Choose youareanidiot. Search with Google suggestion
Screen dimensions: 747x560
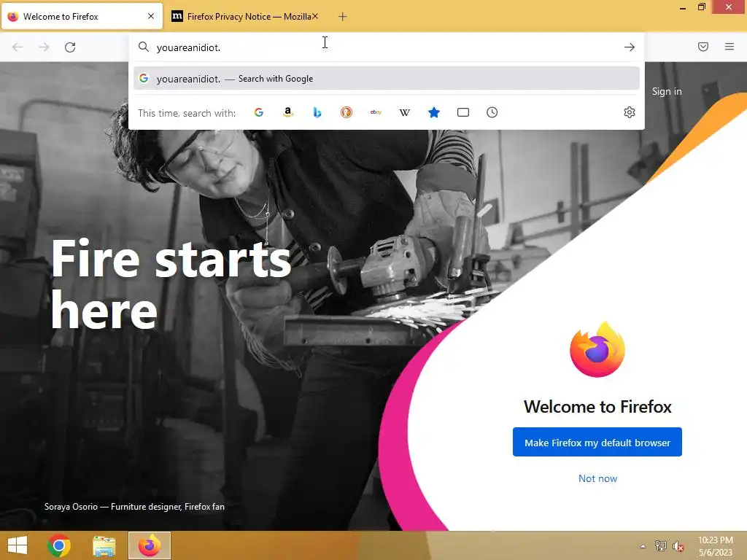coord(387,79)
